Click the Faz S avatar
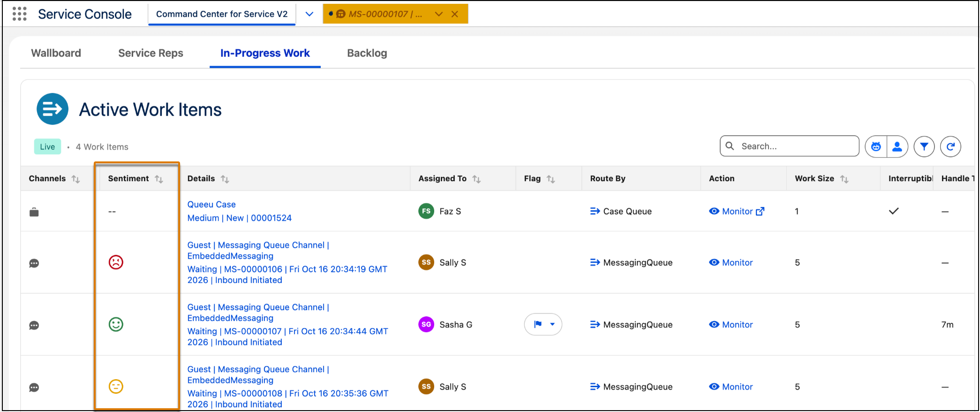 pos(426,211)
